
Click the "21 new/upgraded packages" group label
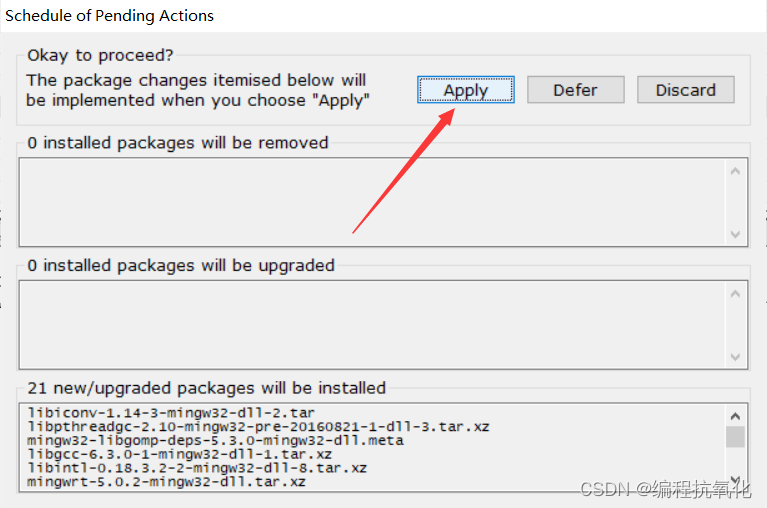click(206, 388)
